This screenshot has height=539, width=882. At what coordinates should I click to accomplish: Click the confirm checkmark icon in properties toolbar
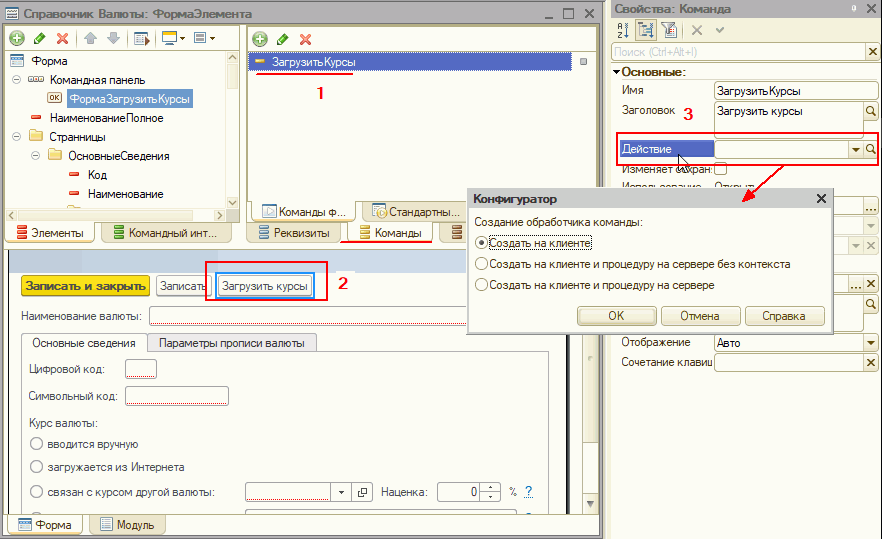pos(720,30)
